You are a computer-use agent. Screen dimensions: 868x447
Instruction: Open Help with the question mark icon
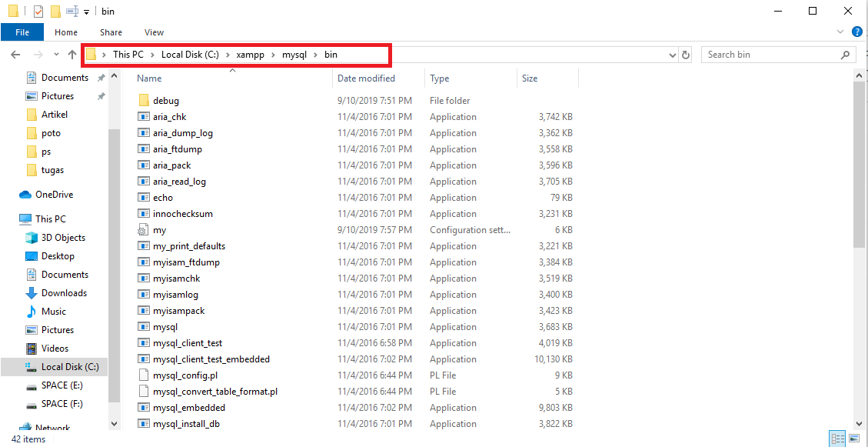coord(857,32)
